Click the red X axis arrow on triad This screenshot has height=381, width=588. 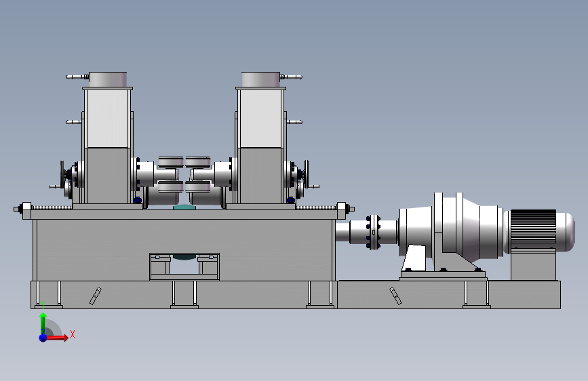coord(57,338)
